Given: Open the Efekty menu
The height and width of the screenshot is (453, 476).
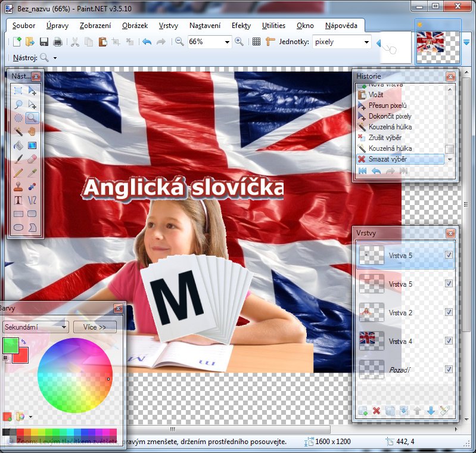Looking at the screenshot, I should pos(241,26).
